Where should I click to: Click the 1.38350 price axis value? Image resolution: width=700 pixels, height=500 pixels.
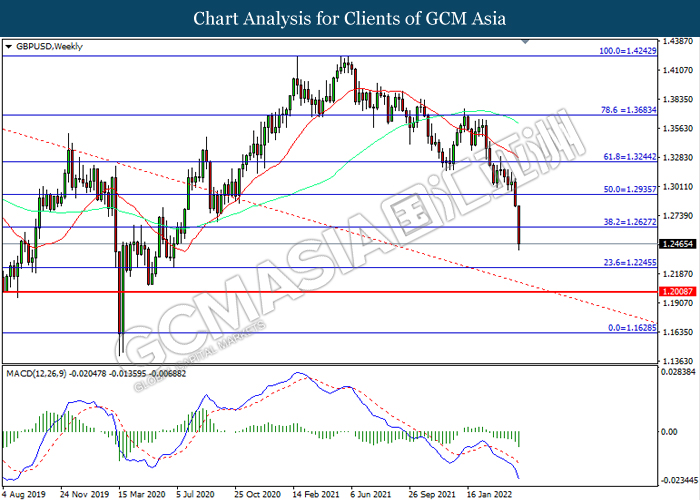coord(677,99)
